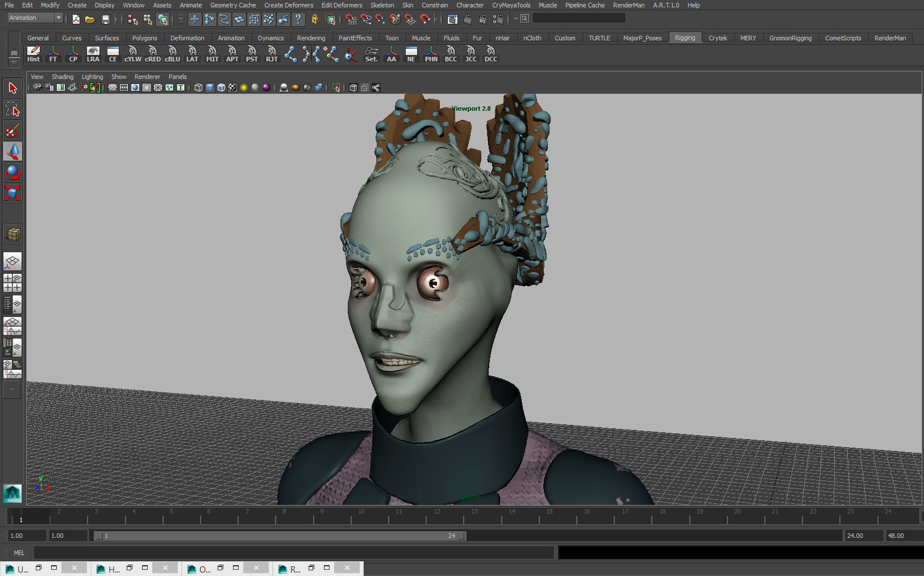
Task: Open the viewport Renderer menu
Action: coord(147,77)
